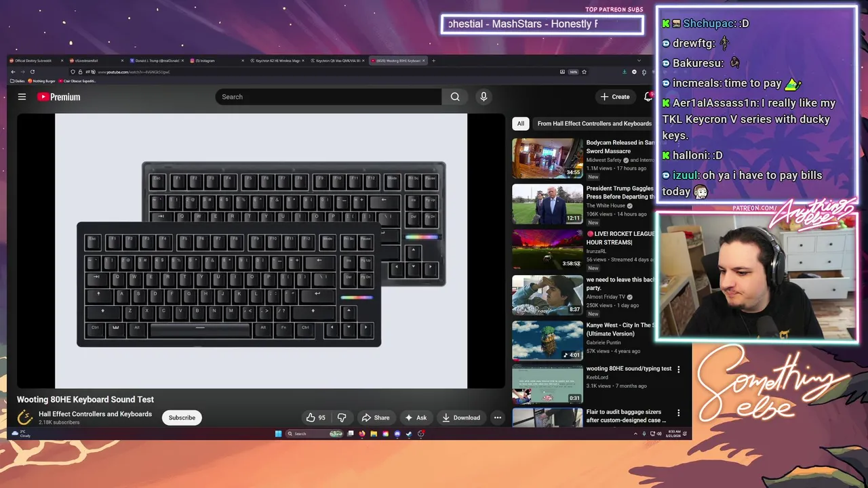Activate voice search microphone icon
Viewport: 868px width, 488px height.
[484, 97]
